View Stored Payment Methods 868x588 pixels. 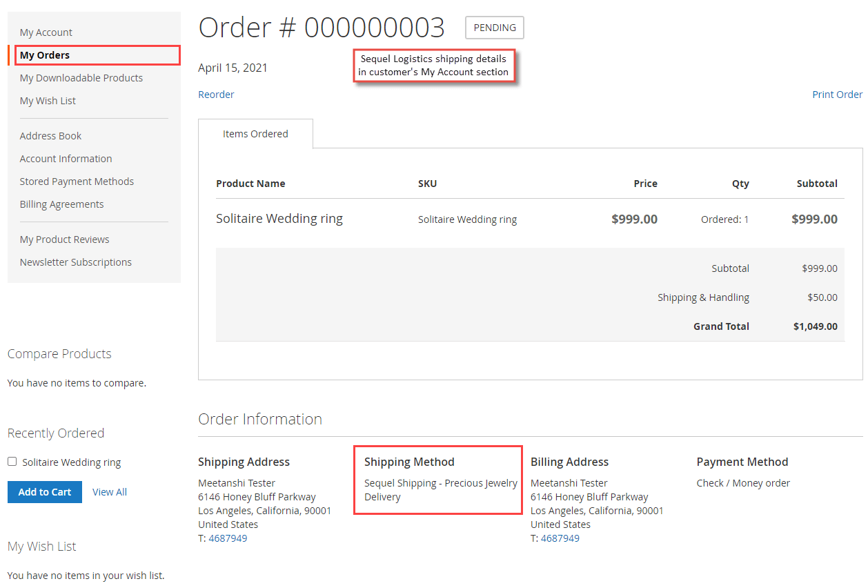77,181
